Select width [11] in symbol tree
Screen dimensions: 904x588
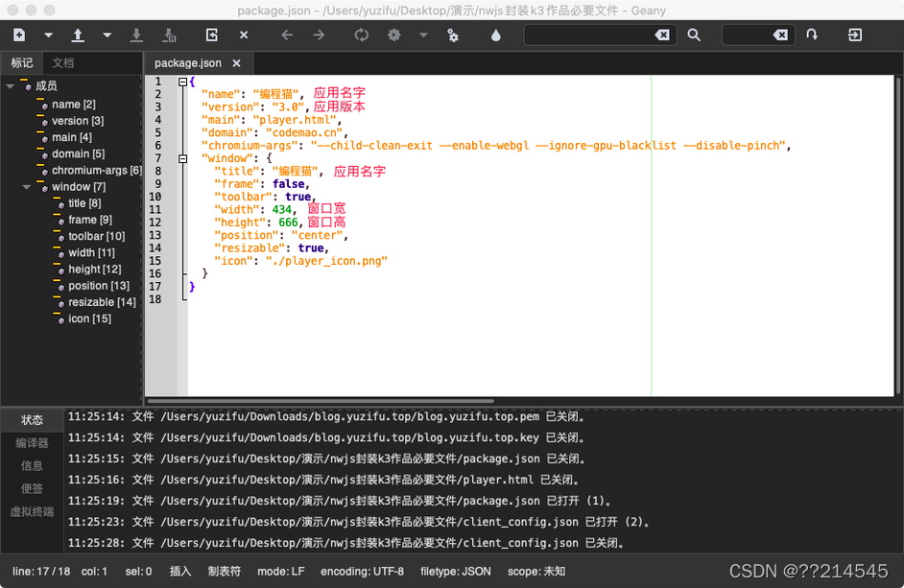point(91,252)
